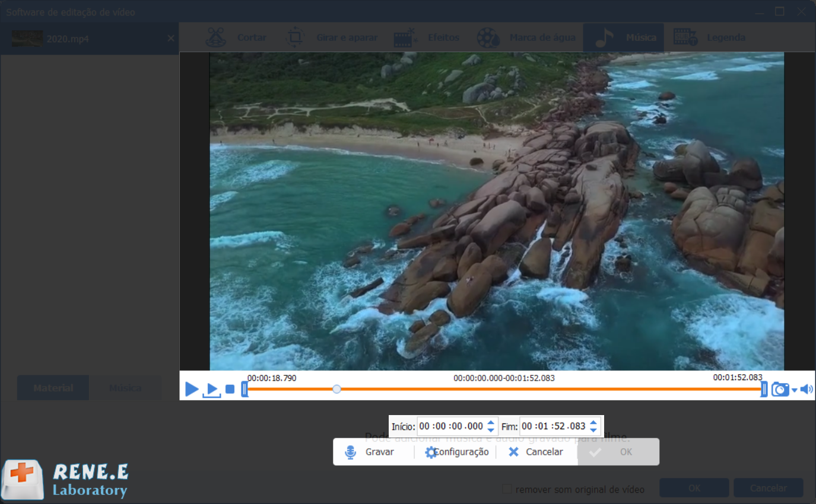Click the playhead knob on timeline

[x=337, y=389]
